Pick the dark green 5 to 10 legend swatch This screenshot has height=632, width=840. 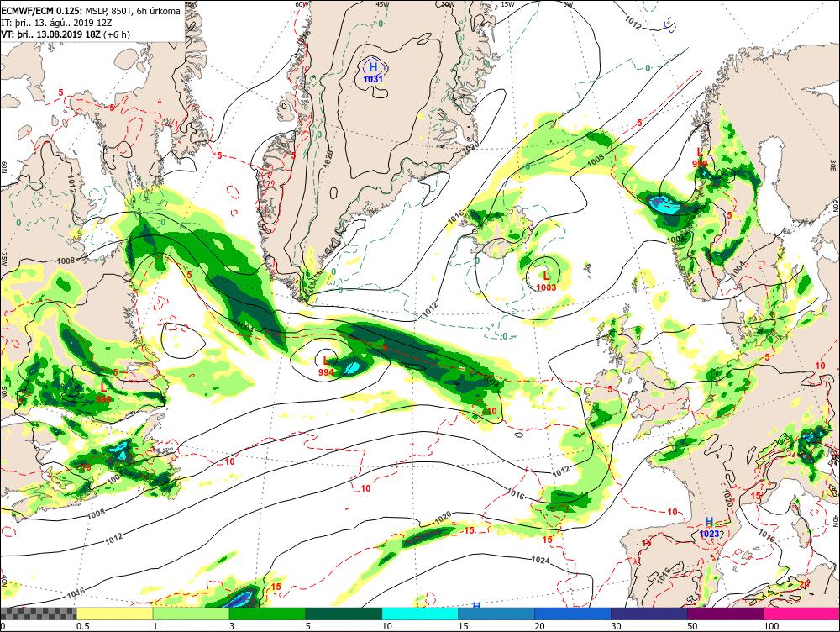pos(344,614)
